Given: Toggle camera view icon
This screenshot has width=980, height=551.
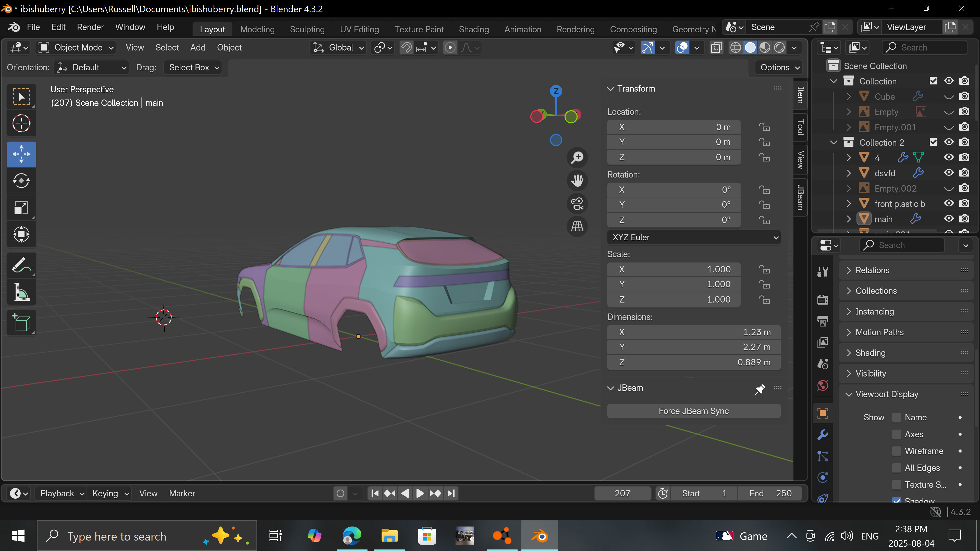Looking at the screenshot, I should pyautogui.click(x=577, y=204).
